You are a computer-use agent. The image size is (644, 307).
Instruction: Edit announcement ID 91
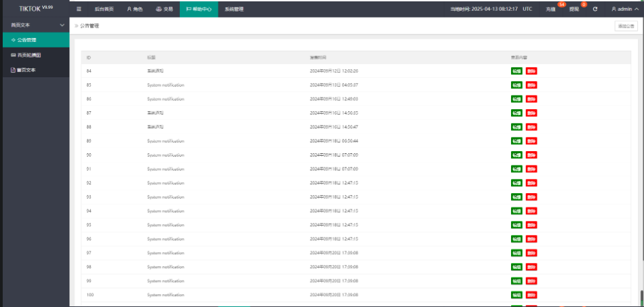click(x=516, y=169)
